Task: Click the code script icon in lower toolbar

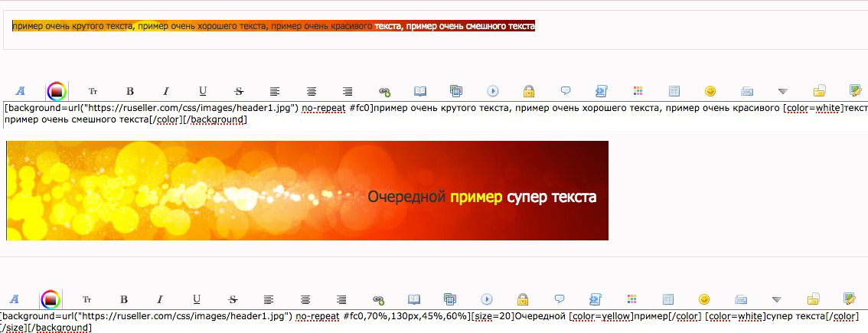Action: [x=596, y=299]
